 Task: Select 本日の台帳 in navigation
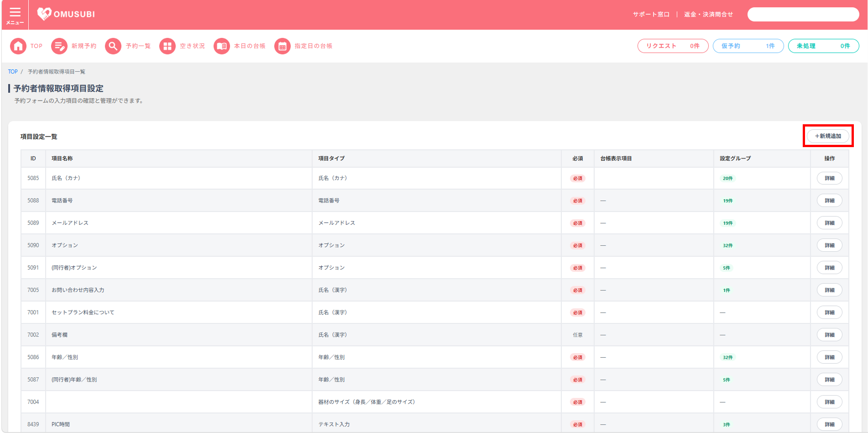pyautogui.click(x=250, y=46)
